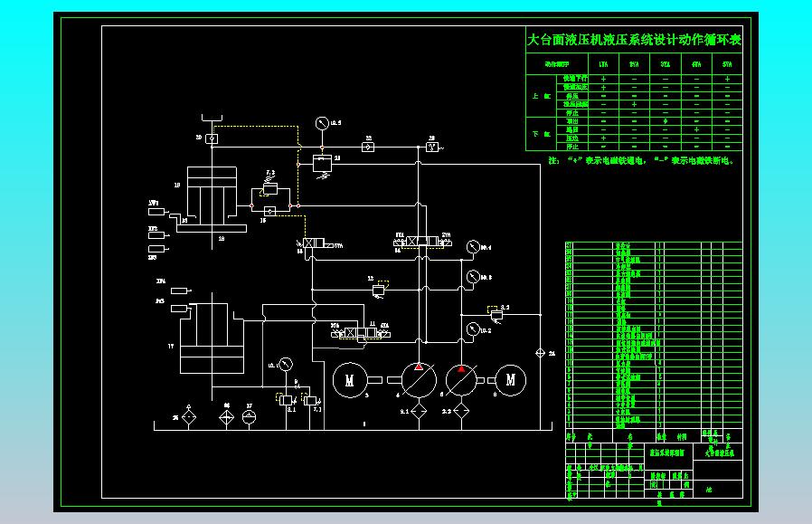Screen dimensions: 812x524
Task: Select the left electric motor M labeled 3
Action: pyautogui.click(x=350, y=380)
